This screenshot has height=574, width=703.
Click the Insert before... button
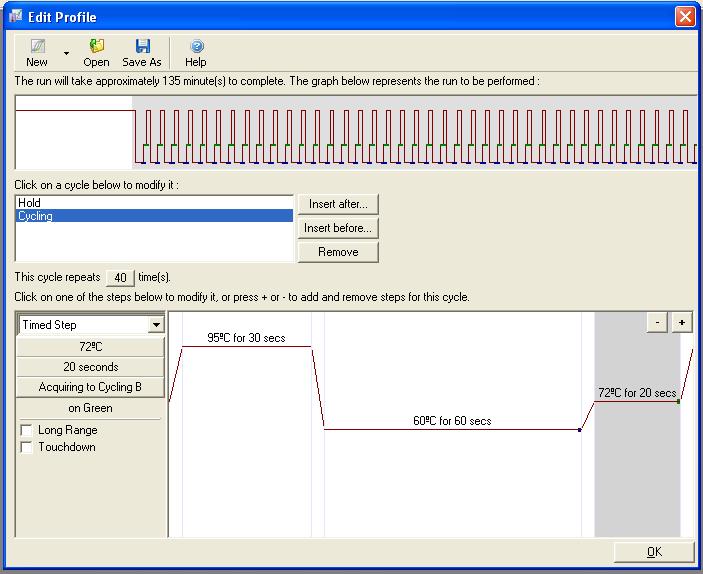point(338,228)
